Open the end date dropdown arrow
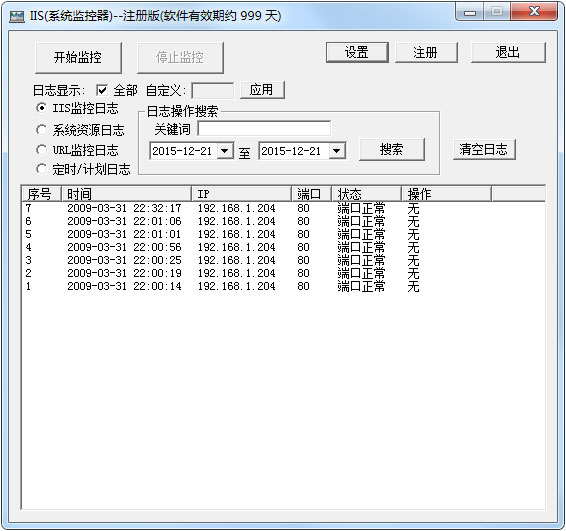 tap(337, 151)
